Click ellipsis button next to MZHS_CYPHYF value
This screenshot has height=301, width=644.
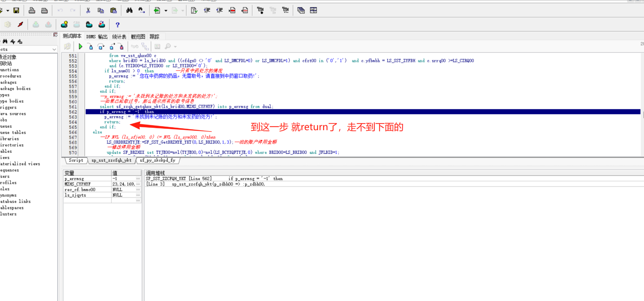(138, 184)
